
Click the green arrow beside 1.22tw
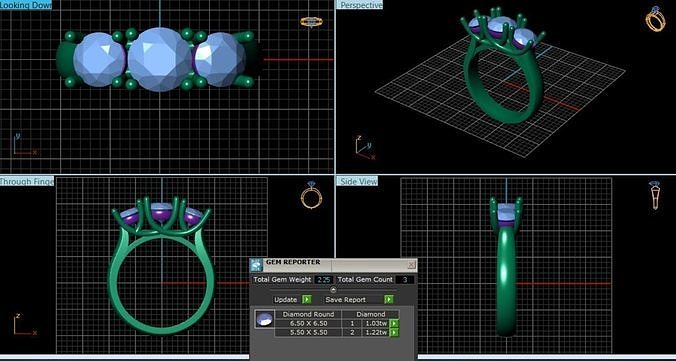point(394,332)
